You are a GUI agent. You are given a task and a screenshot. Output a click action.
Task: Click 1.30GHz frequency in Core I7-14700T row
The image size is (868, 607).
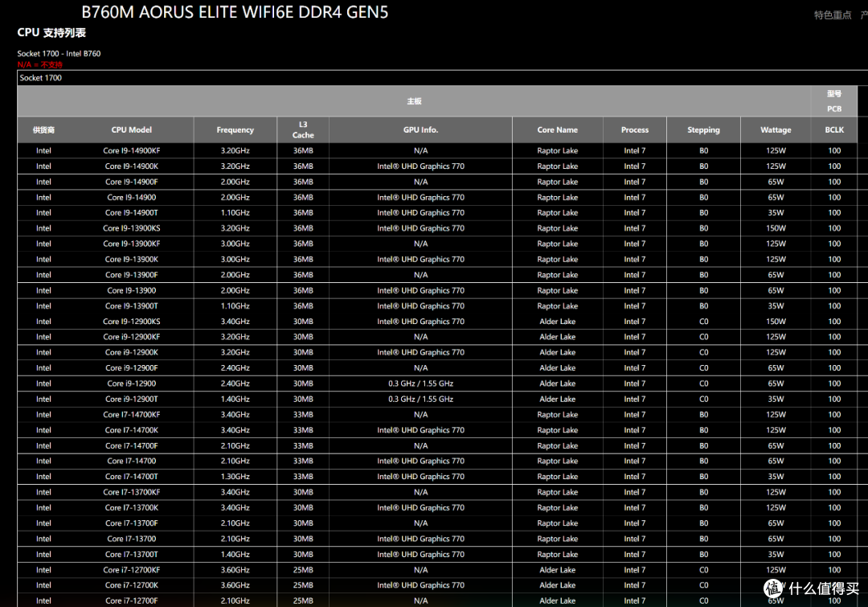tap(235, 476)
